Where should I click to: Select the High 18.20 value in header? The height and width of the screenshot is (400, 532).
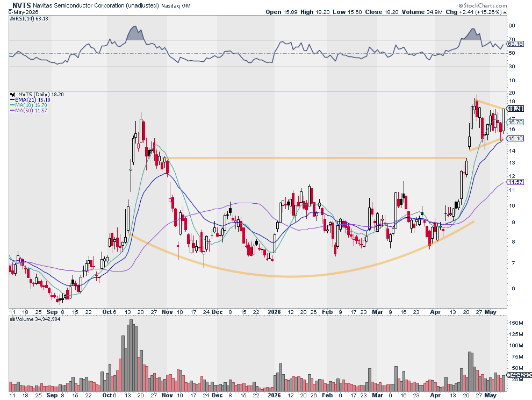coord(315,12)
